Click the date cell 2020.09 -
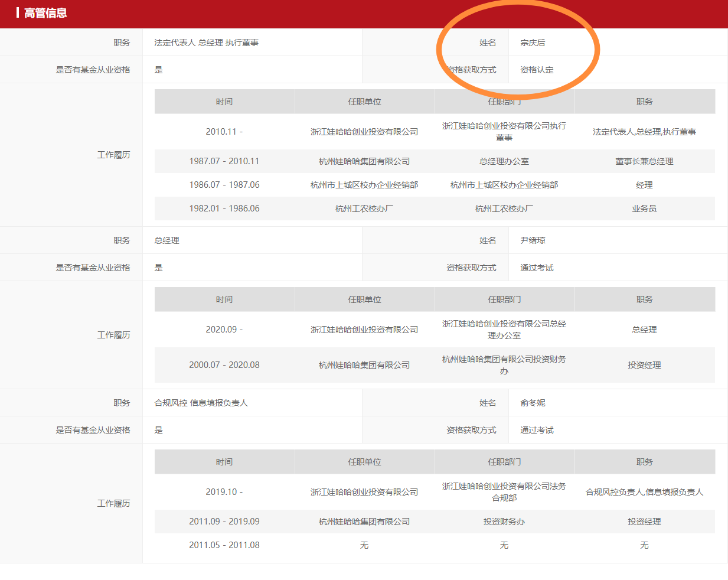This screenshot has height=580, width=728. 224,330
